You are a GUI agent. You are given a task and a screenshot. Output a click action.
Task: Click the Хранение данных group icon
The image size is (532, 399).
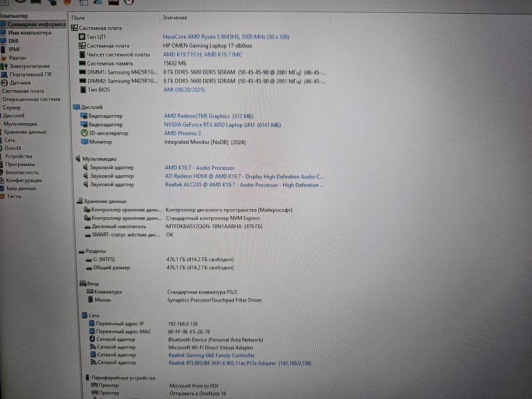click(80, 201)
